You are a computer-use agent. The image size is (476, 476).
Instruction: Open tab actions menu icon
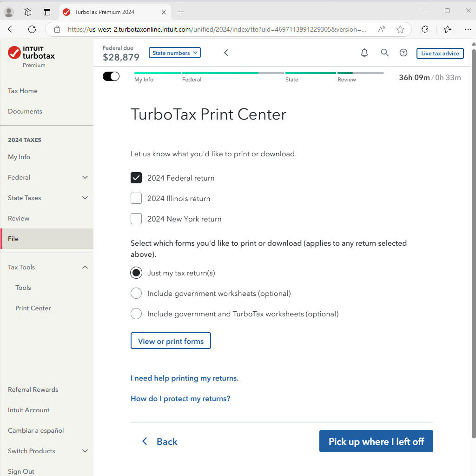click(x=47, y=12)
